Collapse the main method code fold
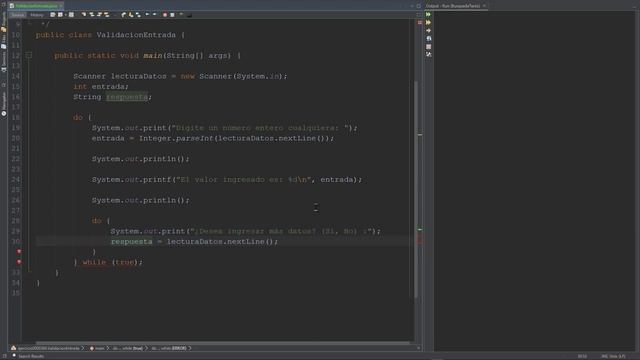The height and width of the screenshot is (360, 640). pos(29,55)
